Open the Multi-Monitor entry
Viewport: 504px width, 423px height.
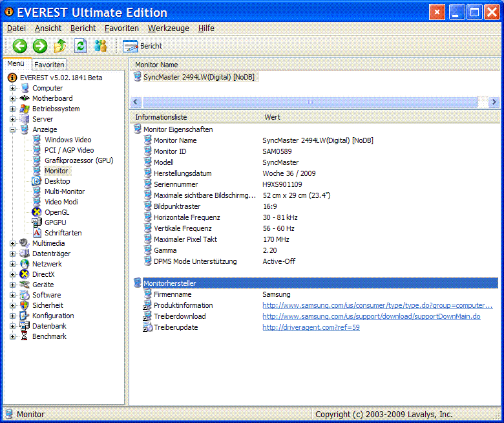(x=65, y=191)
